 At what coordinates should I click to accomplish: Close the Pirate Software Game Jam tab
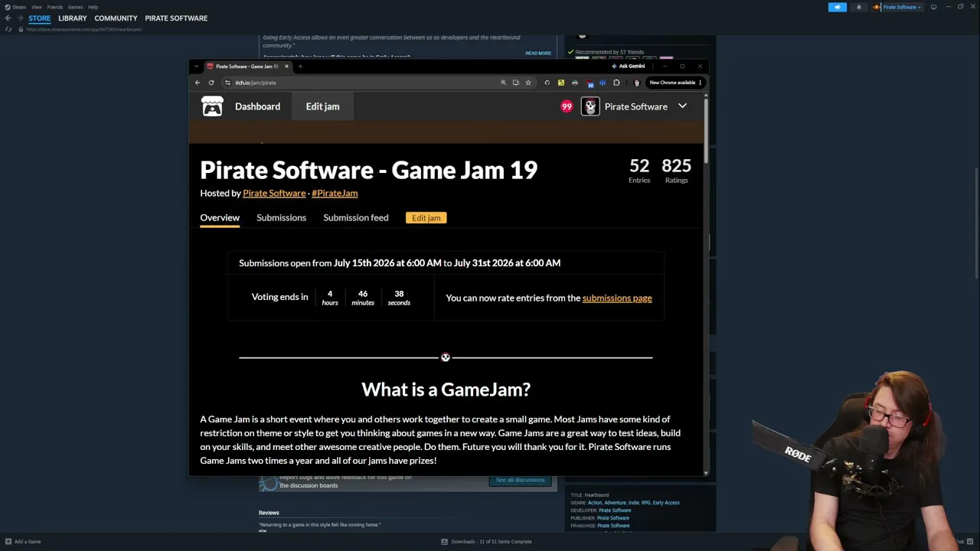tap(286, 67)
